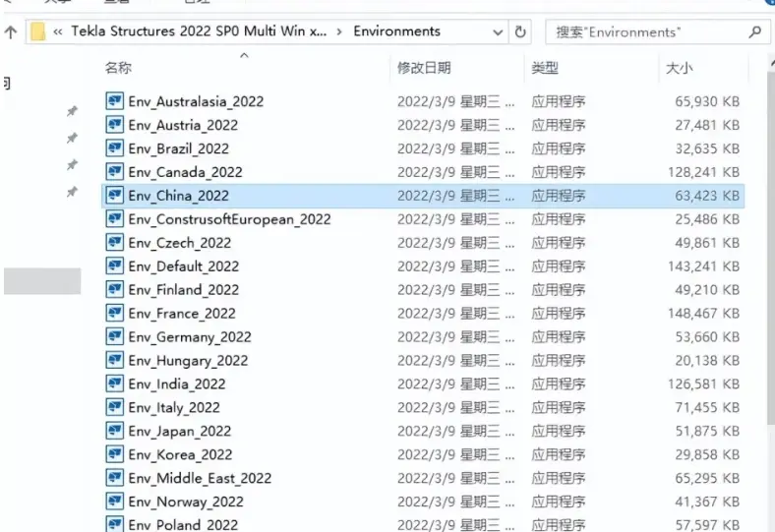Sort files by 修改日期 column
The image size is (775, 532).
[424, 68]
